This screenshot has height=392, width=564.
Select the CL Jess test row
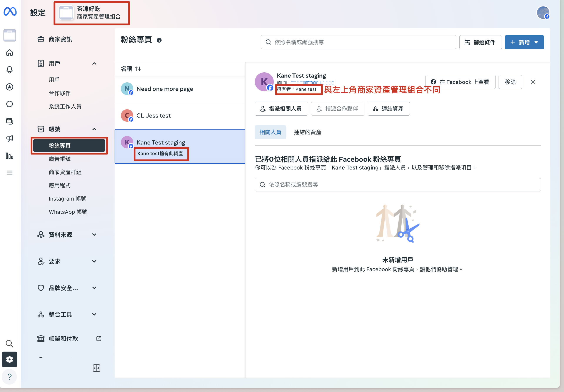coord(180,116)
